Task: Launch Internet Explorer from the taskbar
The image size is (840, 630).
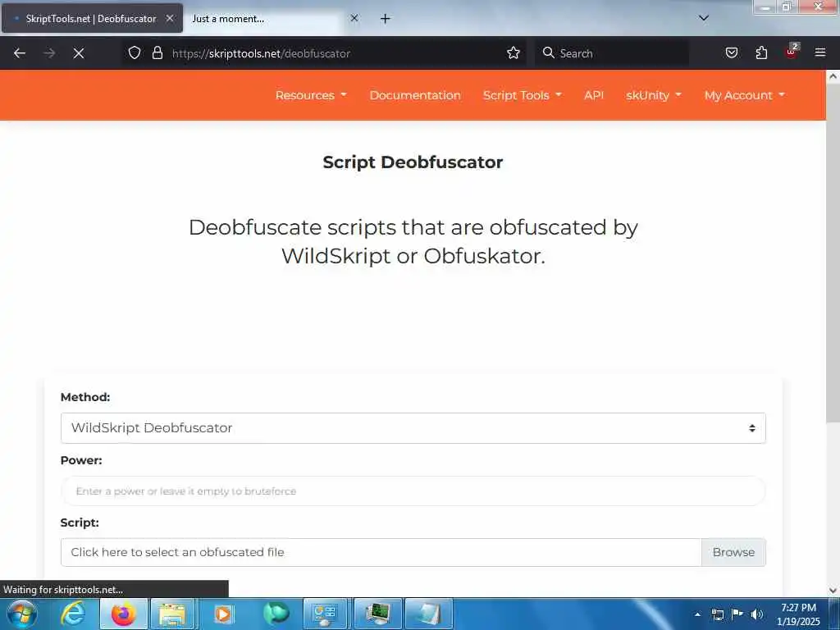Action: 73,614
